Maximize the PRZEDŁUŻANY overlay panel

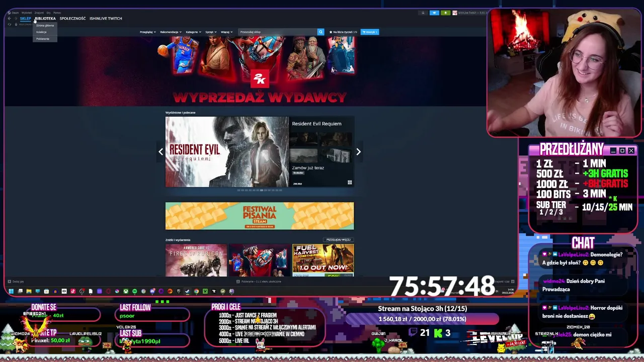coord(622,151)
